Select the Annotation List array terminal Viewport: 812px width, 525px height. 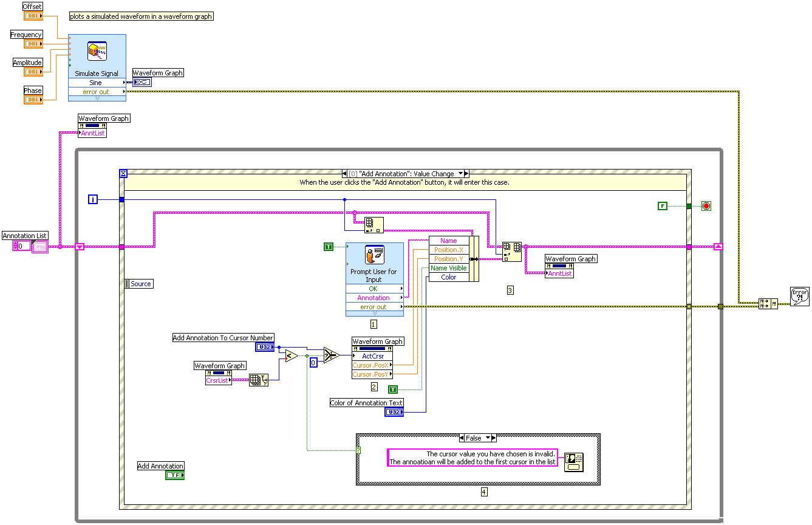(x=39, y=246)
